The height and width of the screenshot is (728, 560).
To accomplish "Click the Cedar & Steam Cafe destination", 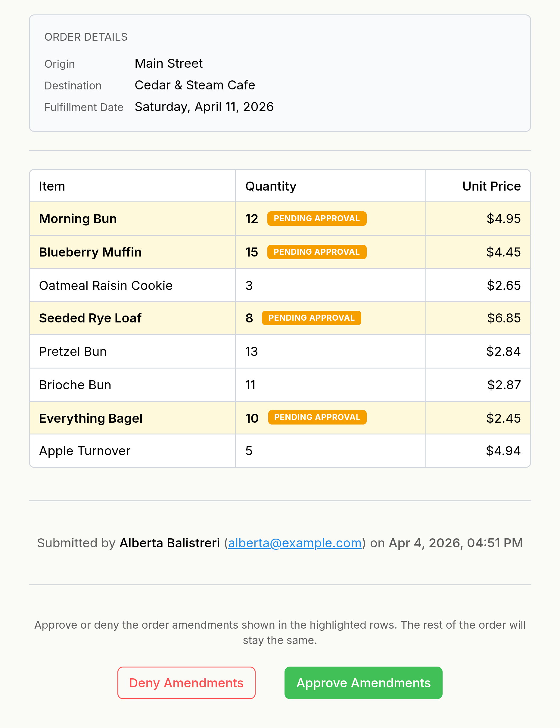I will tap(195, 85).
